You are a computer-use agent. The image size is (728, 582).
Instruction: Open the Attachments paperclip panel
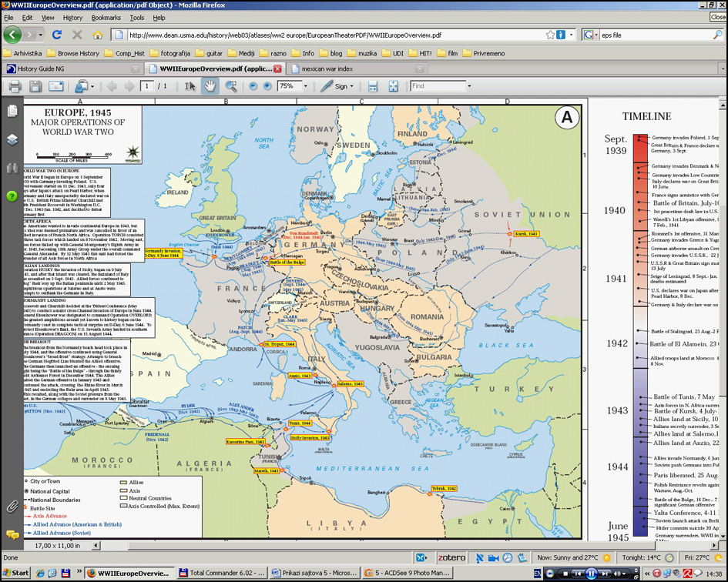click(12, 506)
